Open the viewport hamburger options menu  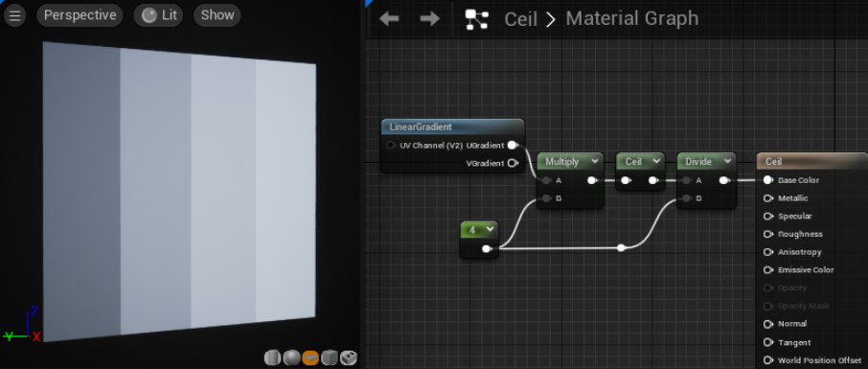(x=15, y=15)
